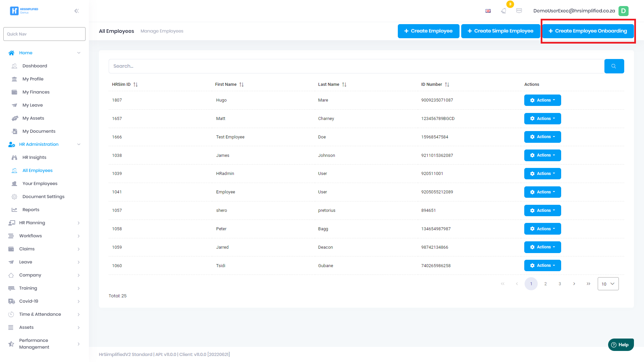Open the chat messages icon
This screenshot has width=644, height=362.
click(x=519, y=11)
